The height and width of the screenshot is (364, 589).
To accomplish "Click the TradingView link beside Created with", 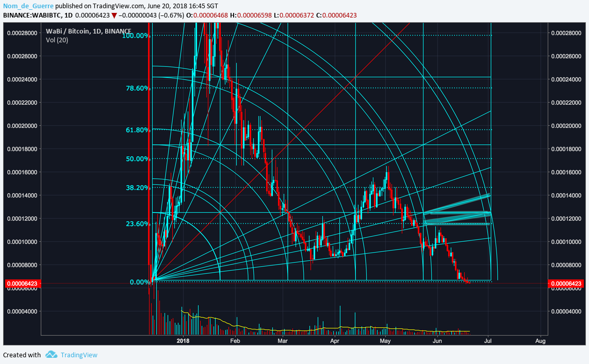I will (x=79, y=355).
